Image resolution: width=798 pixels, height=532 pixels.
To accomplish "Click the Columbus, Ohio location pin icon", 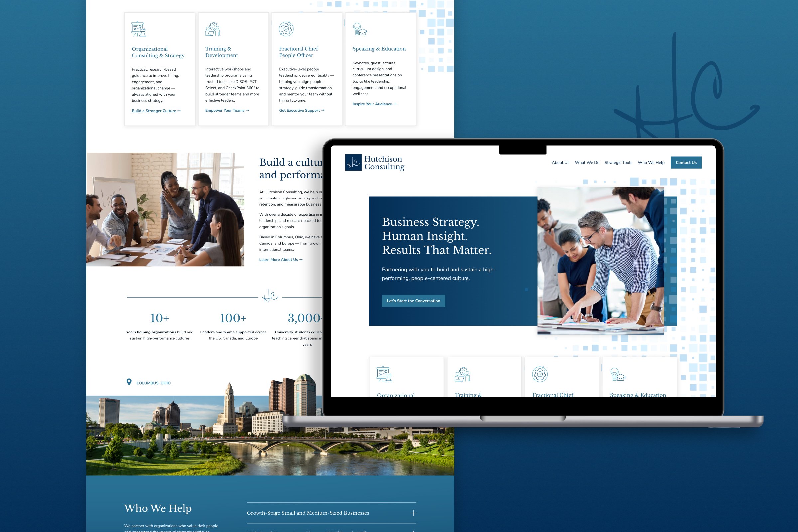I will pos(129,382).
